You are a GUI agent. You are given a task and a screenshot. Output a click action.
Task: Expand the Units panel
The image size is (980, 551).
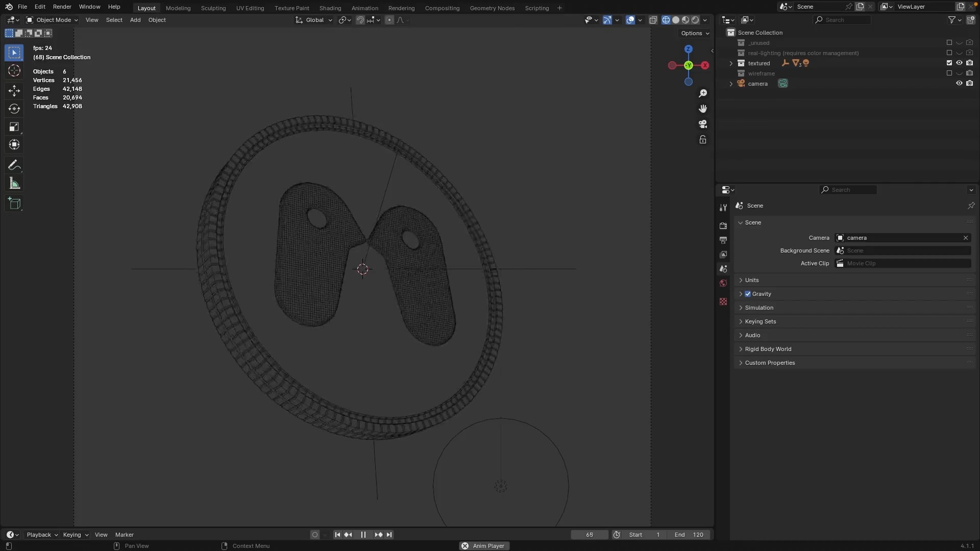coord(752,280)
